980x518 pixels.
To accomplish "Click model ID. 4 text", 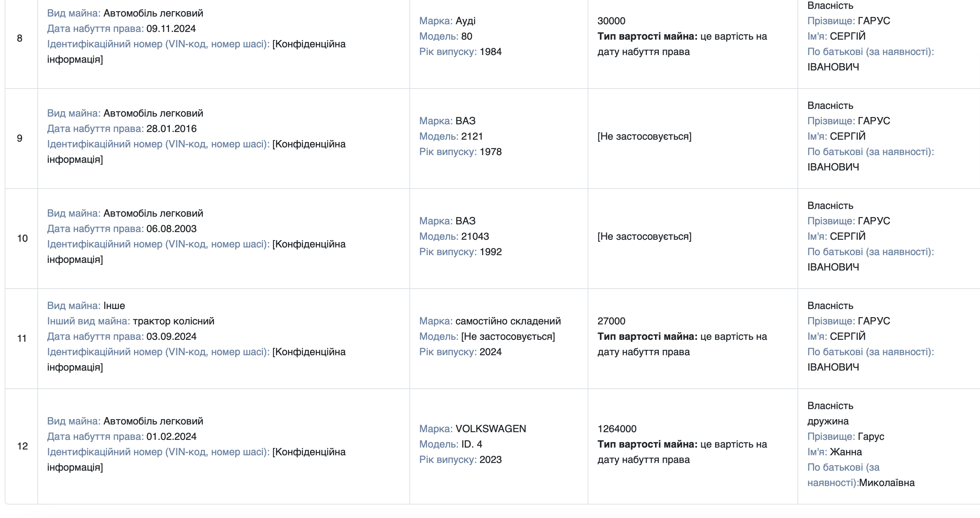I will pyautogui.click(x=471, y=444).
